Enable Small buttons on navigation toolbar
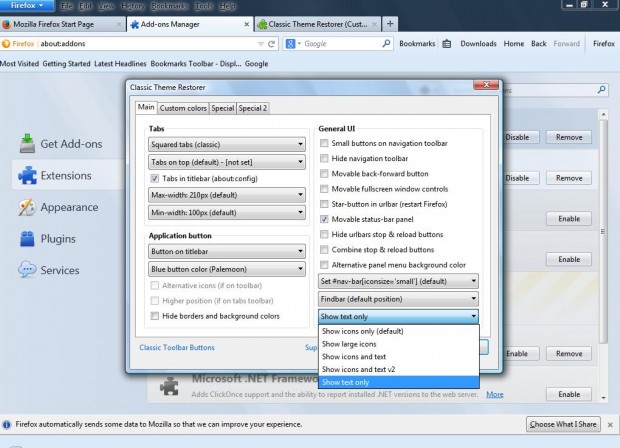620x448 pixels. click(324, 143)
